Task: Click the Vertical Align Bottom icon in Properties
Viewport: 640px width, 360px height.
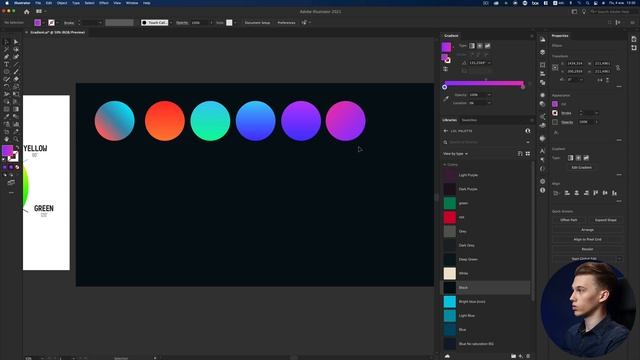Action: click(614, 193)
